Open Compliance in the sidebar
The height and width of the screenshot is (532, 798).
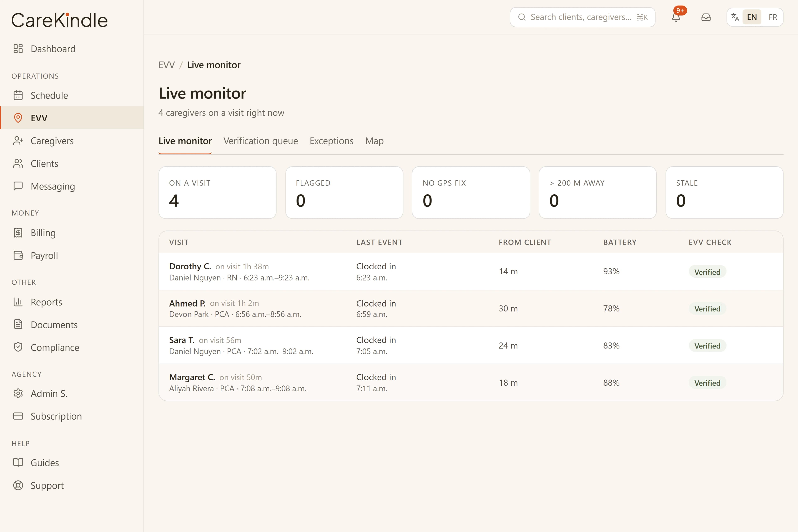click(72, 347)
